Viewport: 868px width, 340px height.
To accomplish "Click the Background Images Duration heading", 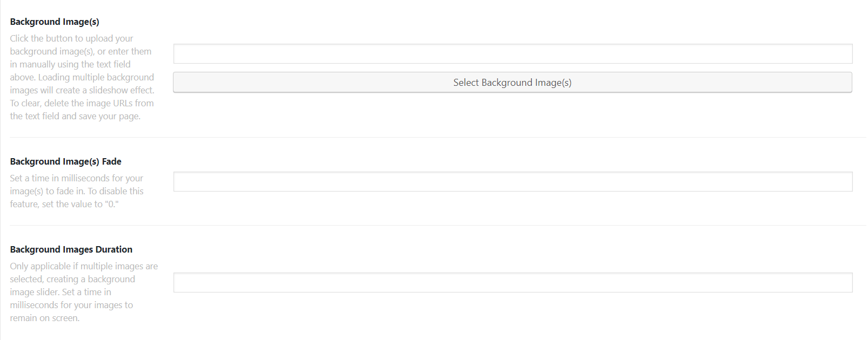I will pos(71,249).
